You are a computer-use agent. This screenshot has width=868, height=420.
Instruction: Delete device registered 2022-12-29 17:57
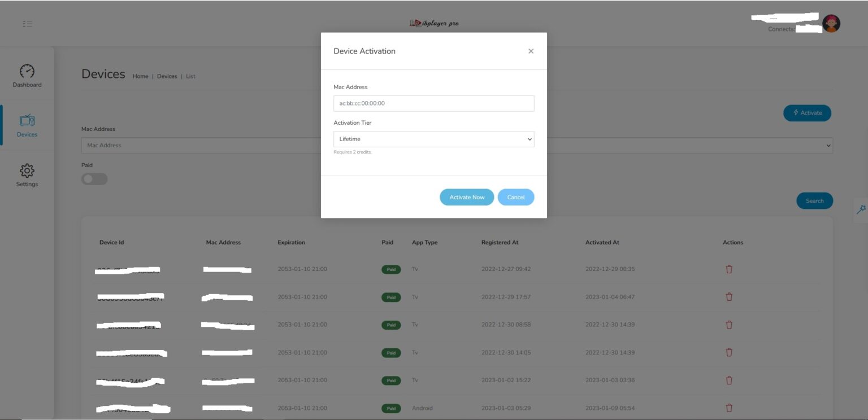[728, 297]
